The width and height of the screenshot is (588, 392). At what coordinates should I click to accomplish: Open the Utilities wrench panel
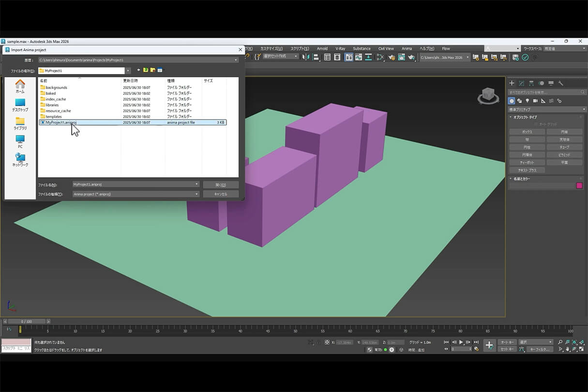click(561, 83)
